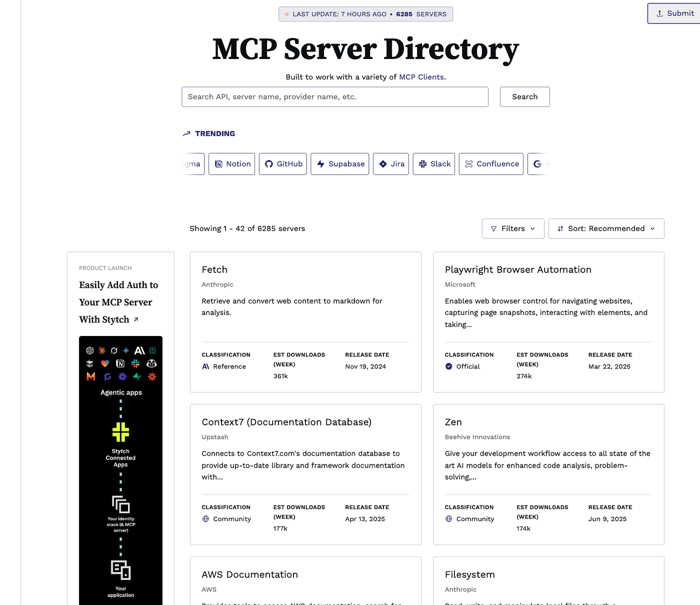This screenshot has height=605, width=700.
Task: Pick the Slack logo trending chip
Action: 433,164
